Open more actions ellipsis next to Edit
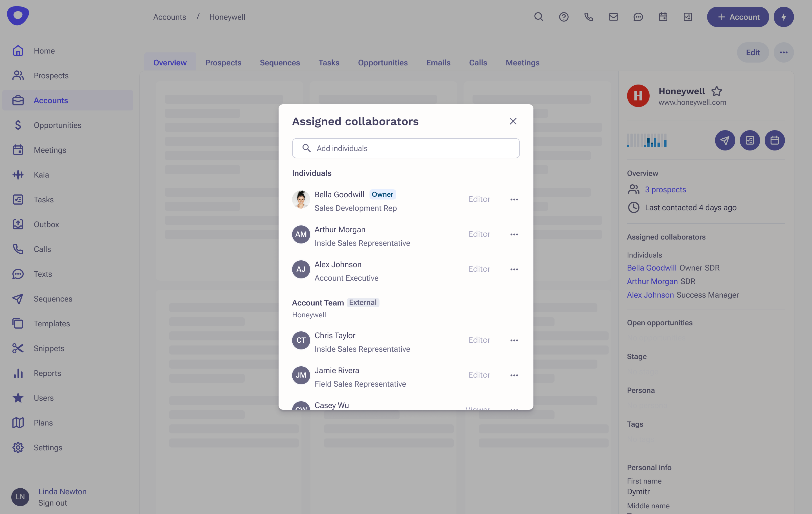Viewport: 812px width, 514px height. [783, 53]
